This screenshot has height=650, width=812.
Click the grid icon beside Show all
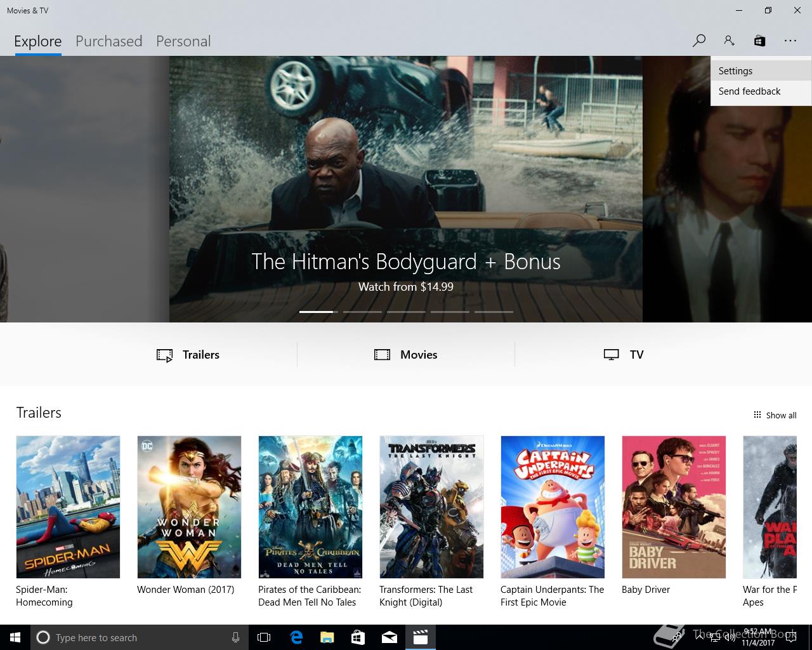tap(757, 415)
